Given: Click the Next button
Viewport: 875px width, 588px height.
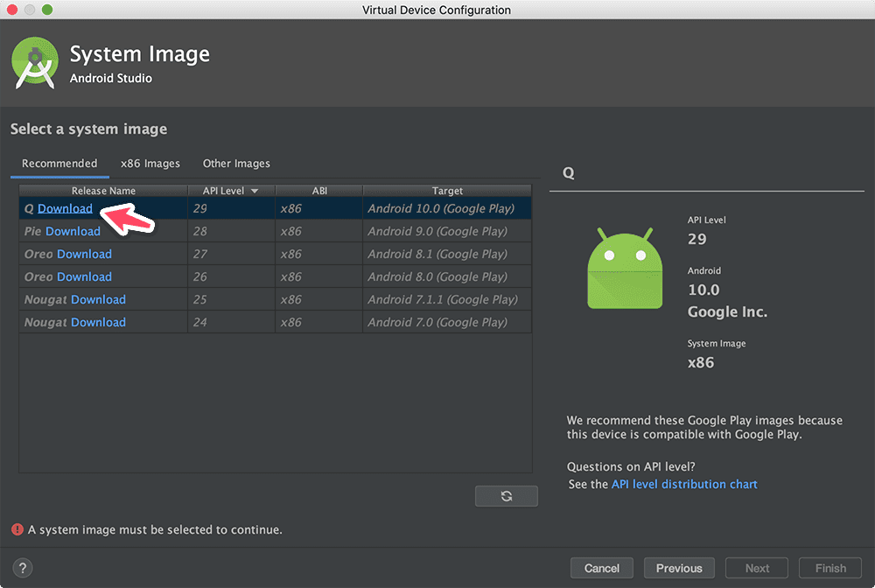Looking at the screenshot, I should tap(757, 568).
